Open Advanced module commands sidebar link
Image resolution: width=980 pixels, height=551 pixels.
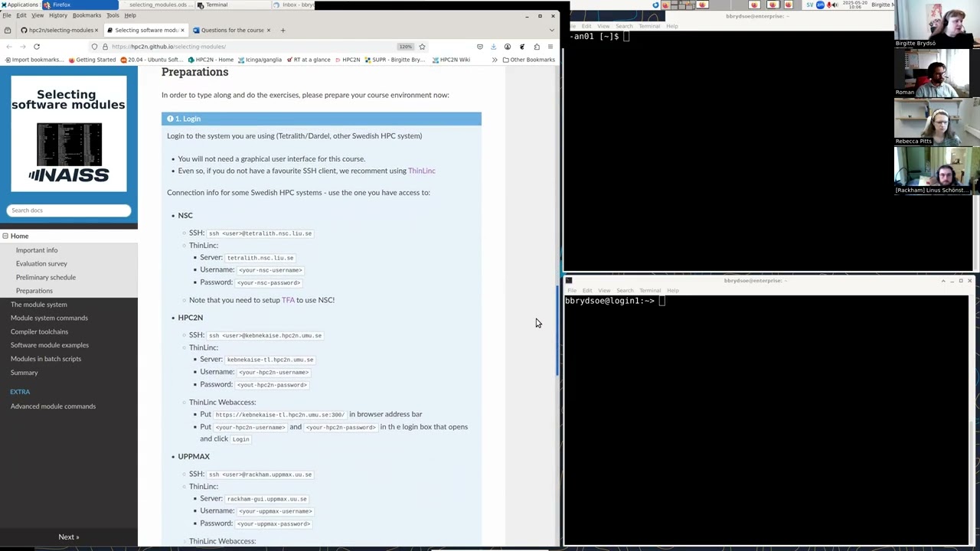tap(53, 406)
